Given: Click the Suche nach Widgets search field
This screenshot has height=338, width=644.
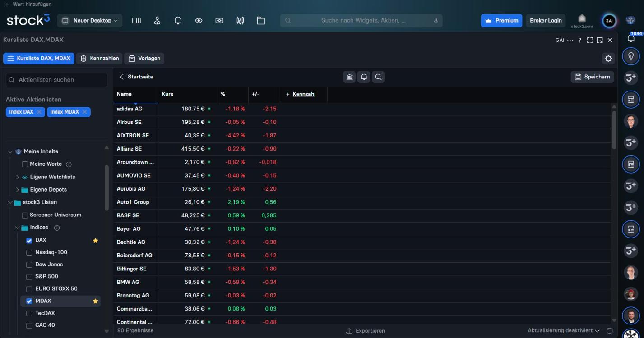Looking at the screenshot, I should tap(361, 21).
